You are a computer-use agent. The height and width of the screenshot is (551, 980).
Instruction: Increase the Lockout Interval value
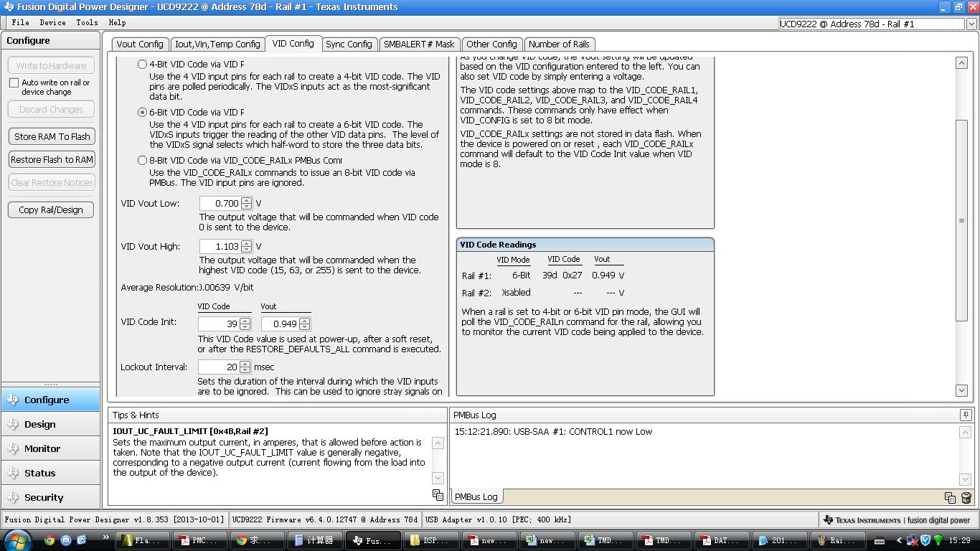tap(245, 364)
